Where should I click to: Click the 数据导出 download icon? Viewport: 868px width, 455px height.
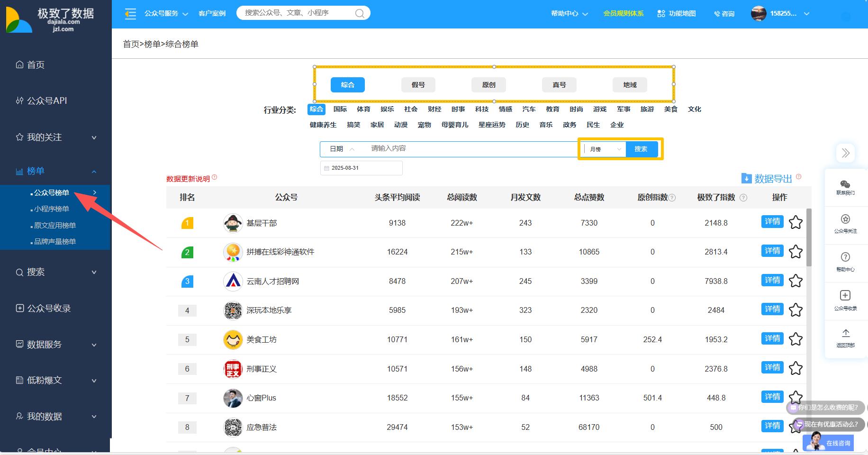[x=746, y=178]
